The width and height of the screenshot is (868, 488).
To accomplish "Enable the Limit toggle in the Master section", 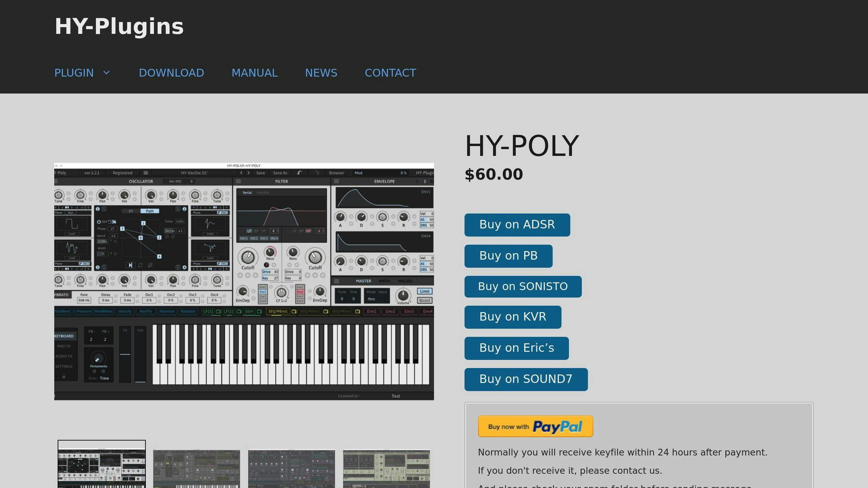I will pyautogui.click(x=424, y=291).
